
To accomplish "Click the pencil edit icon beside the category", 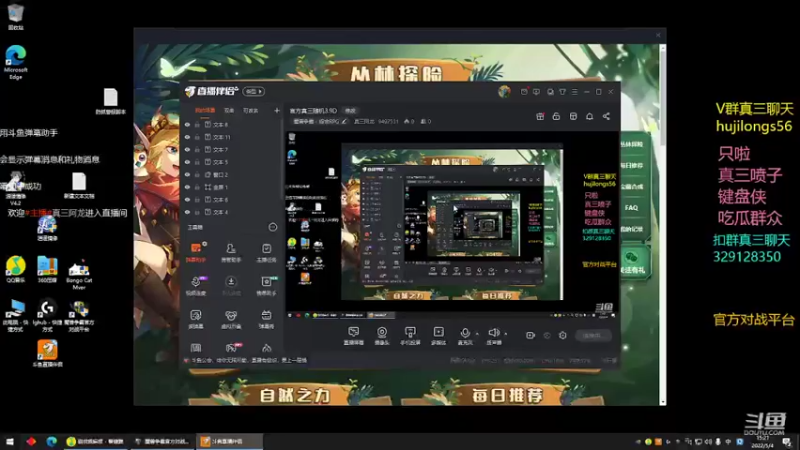I will click(x=344, y=121).
